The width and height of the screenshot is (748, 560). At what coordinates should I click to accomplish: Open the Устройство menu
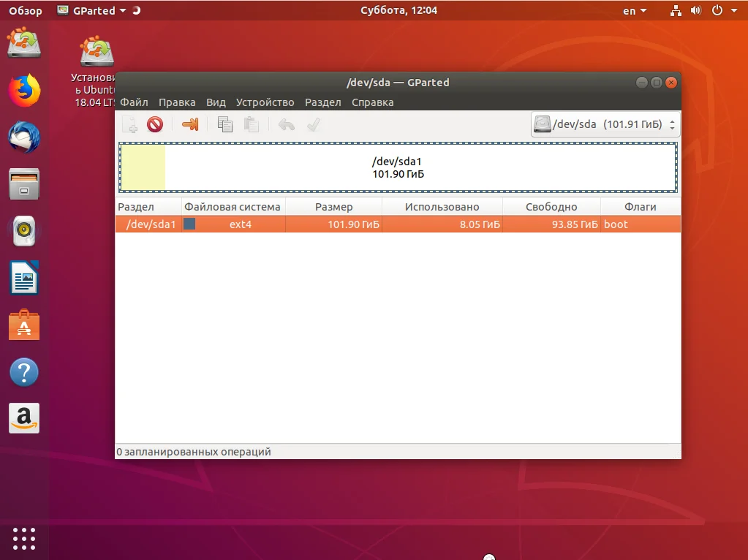point(265,102)
